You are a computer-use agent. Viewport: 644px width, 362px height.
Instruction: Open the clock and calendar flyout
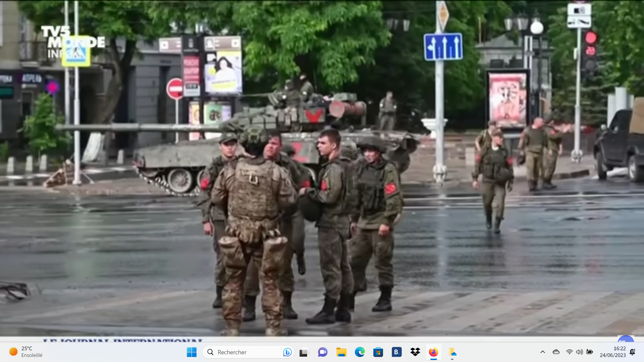[x=613, y=352]
